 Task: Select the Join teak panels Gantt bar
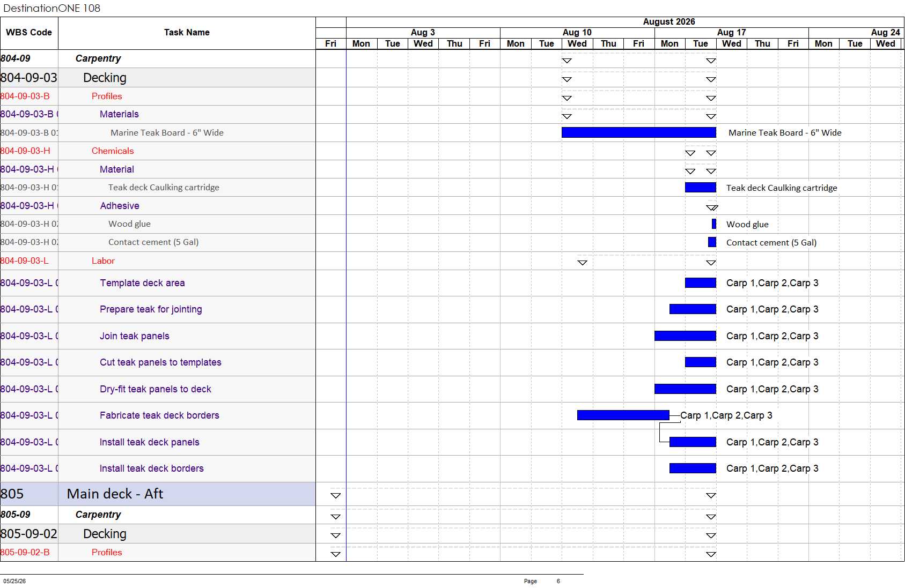coord(685,336)
